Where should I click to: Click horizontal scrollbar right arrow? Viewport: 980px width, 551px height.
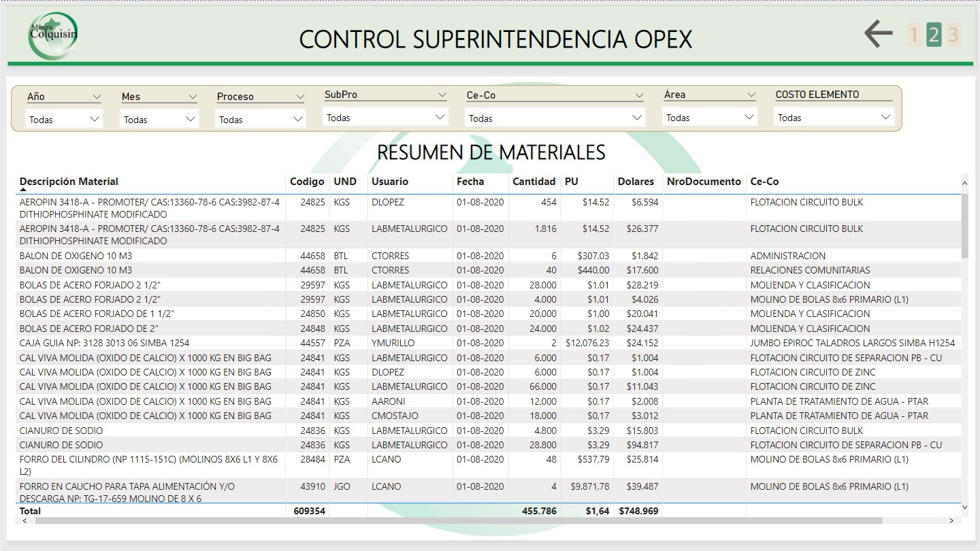951,520
